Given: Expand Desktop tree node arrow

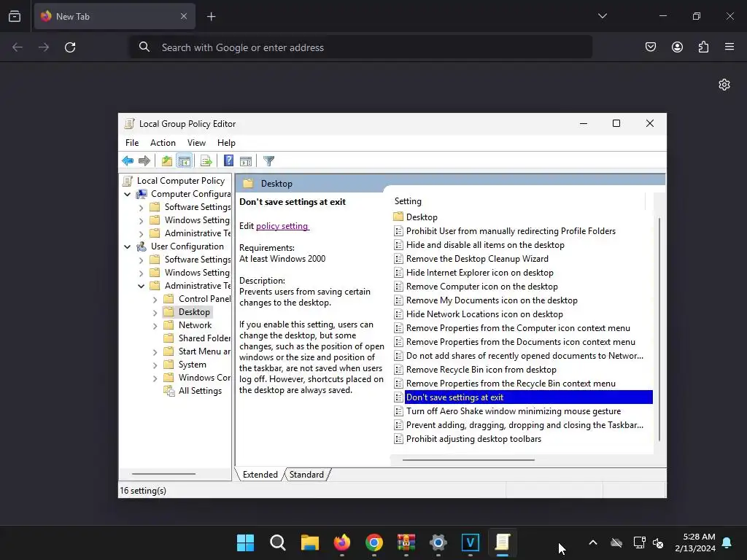Looking at the screenshot, I should 155,313.
